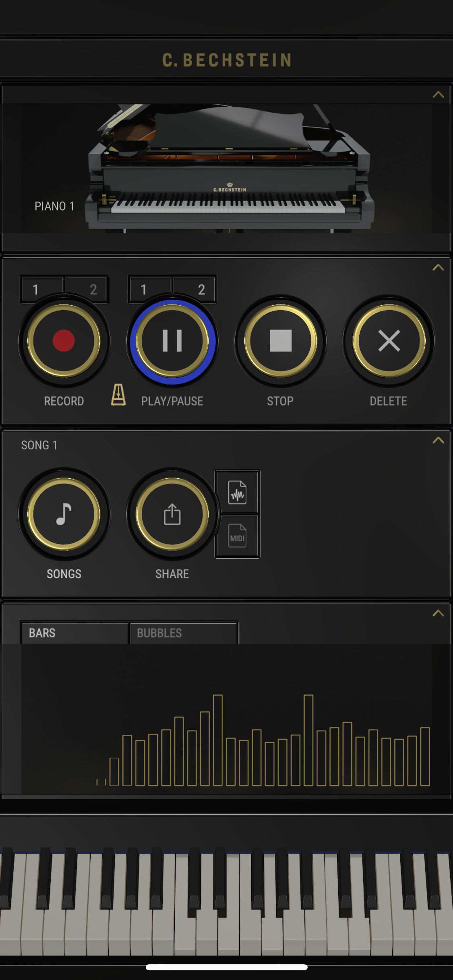Viewport: 453px width, 980px height.
Task: Collapse the recorder controls panel
Action: [x=438, y=268]
